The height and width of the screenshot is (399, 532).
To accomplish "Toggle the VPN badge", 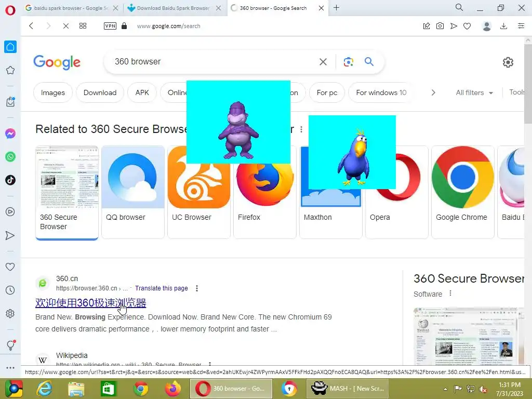I will point(110,26).
